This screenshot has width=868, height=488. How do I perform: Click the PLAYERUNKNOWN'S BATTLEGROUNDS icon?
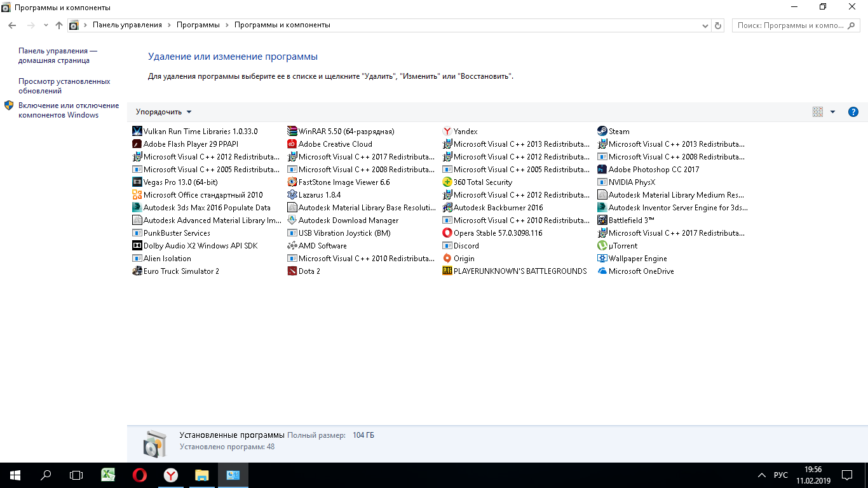click(x=447, y=271)
